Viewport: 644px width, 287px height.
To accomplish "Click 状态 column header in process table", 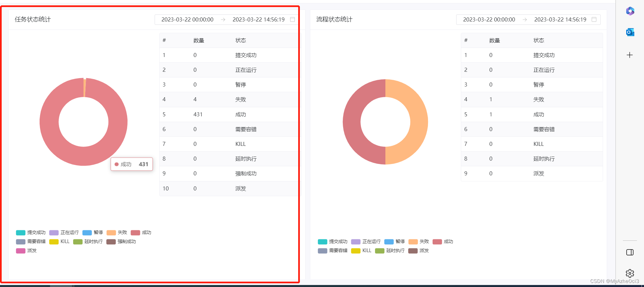I will pos(539,41).
